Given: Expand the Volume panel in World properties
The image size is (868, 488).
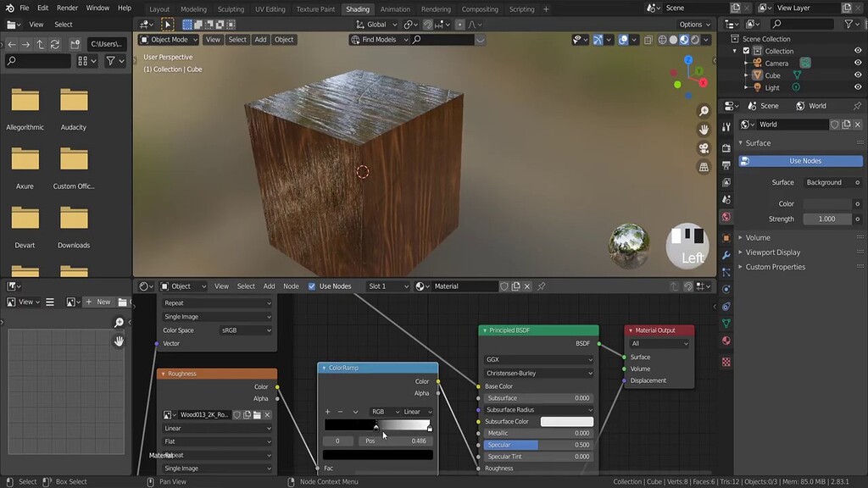Looking at the screenshot, I should pos(757,237).
